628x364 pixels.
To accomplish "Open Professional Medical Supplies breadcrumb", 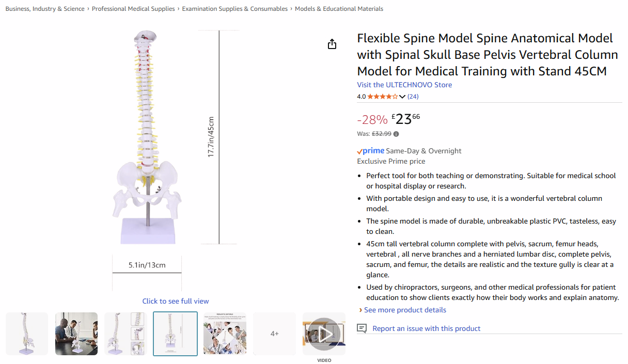I will pyautogui.click(x=133, y=9).
